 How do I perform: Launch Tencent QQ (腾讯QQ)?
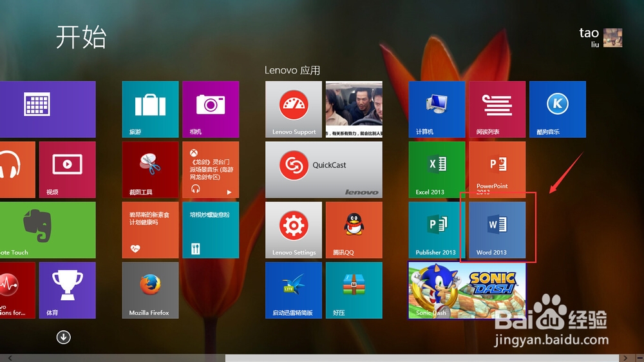(x=354, y=230)
